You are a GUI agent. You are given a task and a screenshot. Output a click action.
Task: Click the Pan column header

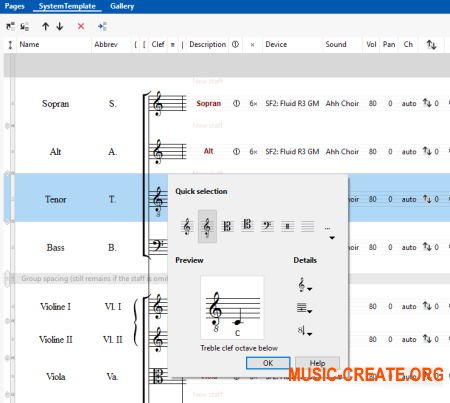(x=389, y=44)
